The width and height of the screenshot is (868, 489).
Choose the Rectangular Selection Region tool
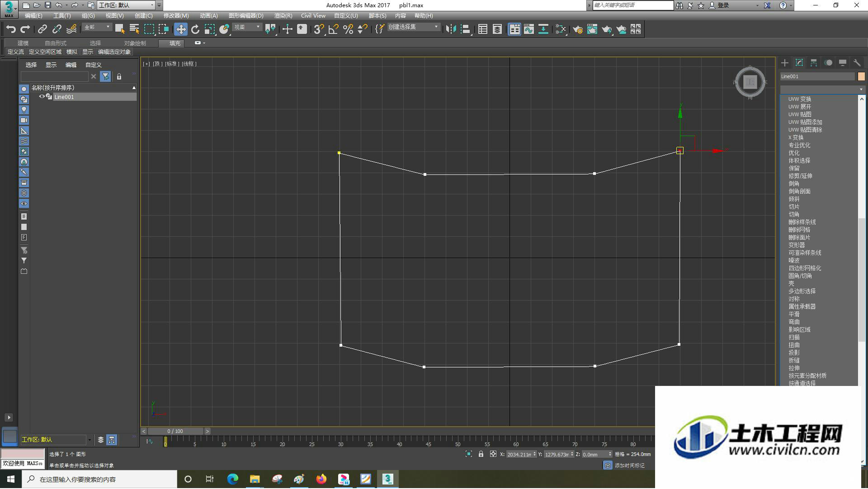pos(149,29)
